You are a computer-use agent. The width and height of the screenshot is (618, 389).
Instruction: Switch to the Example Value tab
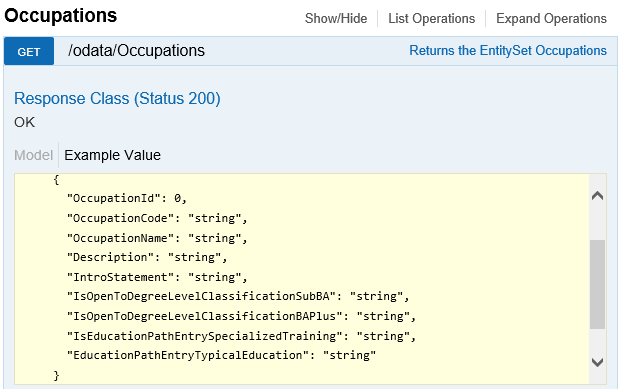[112, 155]
